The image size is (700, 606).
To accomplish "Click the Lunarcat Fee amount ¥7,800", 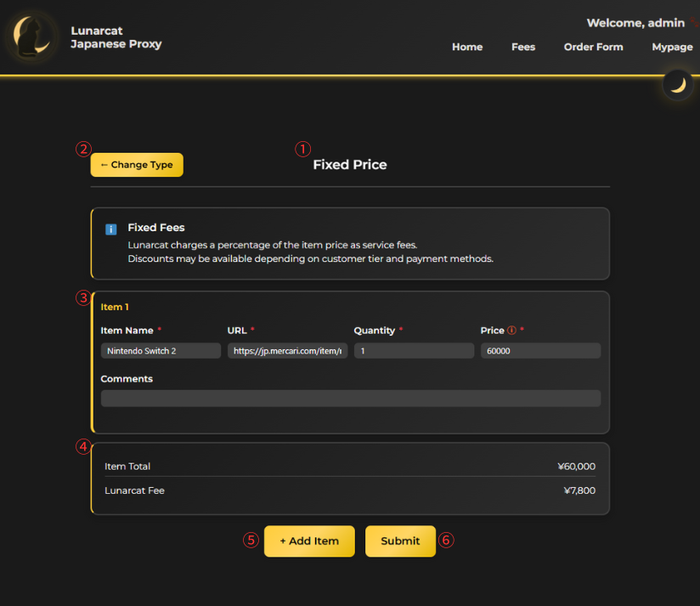I will (579, 490).
